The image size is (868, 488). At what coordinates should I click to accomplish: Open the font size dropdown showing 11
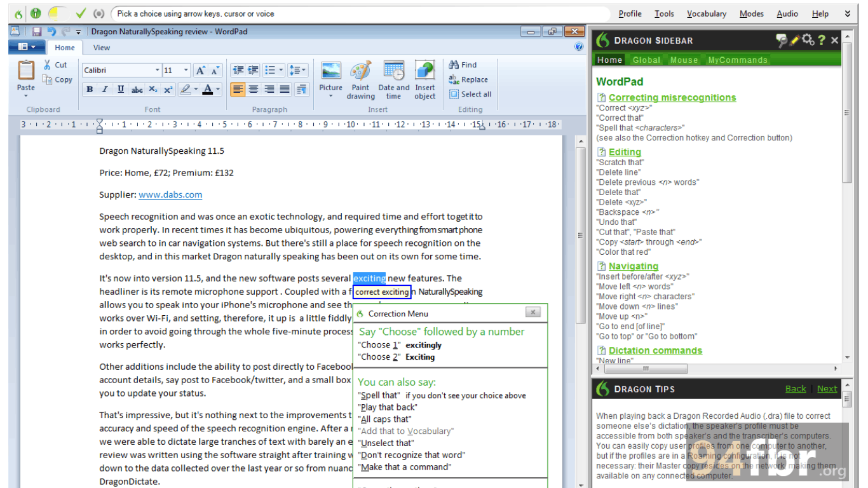coord(186,71)
